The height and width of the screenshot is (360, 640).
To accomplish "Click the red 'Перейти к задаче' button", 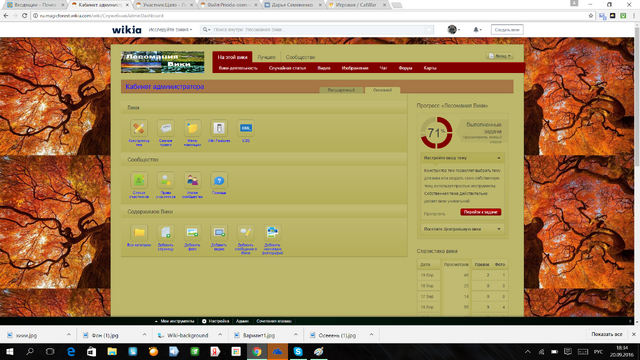I will click(x=480, y=212).
